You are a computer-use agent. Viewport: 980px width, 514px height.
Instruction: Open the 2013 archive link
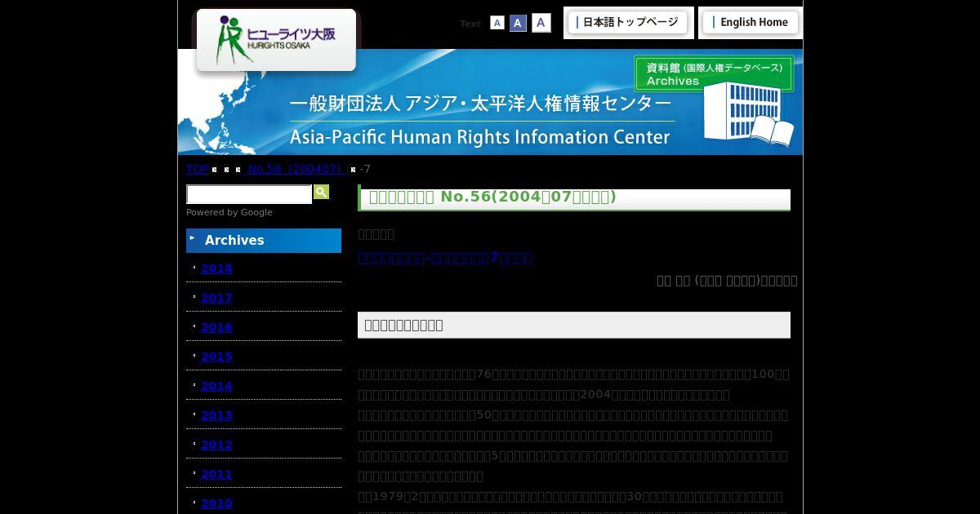click(216, 415)
